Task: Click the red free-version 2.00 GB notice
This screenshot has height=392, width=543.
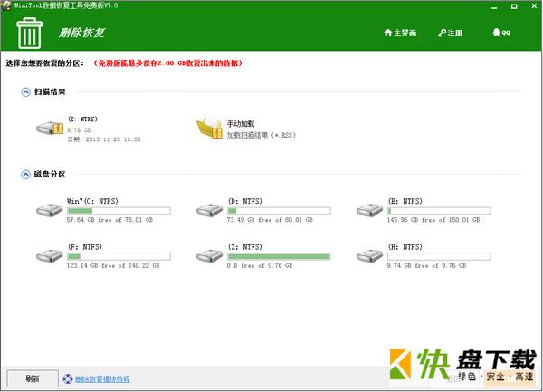Action: click(x=168, y=63)
